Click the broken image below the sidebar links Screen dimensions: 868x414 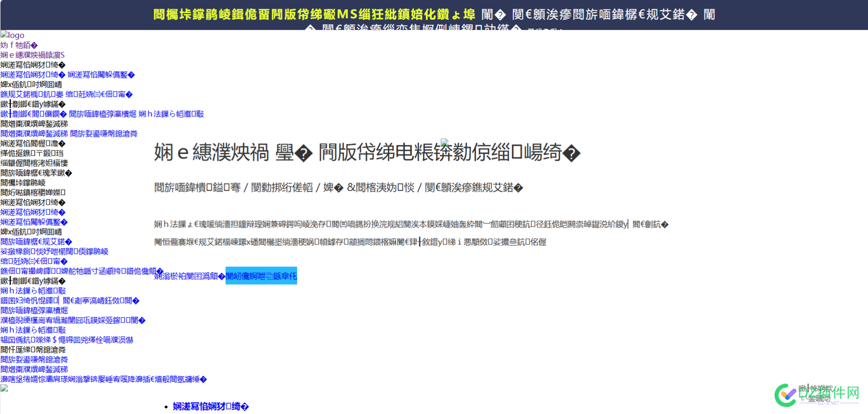[4, 388]
